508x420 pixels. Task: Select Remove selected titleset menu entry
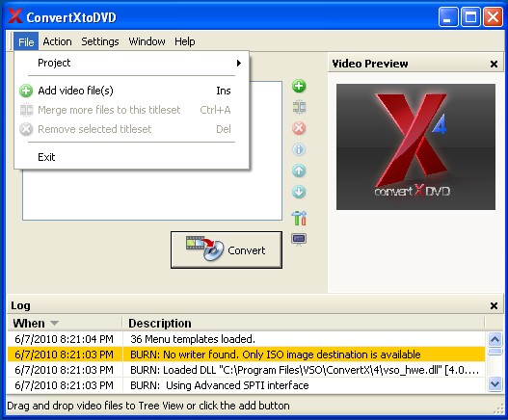point(132,129)
